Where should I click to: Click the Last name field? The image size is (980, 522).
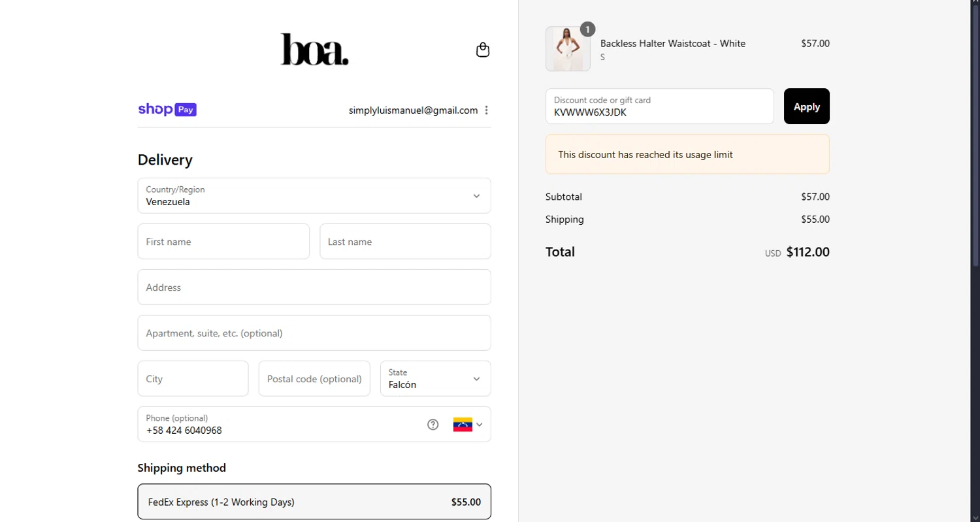pos(405,241)
